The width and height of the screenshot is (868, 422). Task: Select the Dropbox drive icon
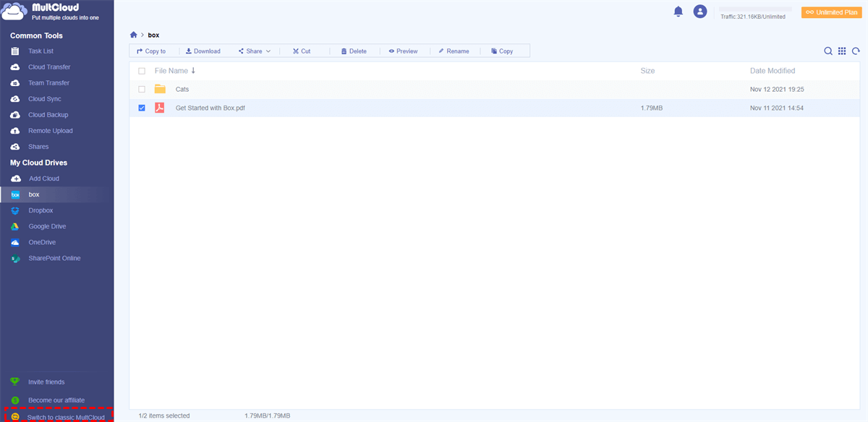tap(15, 210)
